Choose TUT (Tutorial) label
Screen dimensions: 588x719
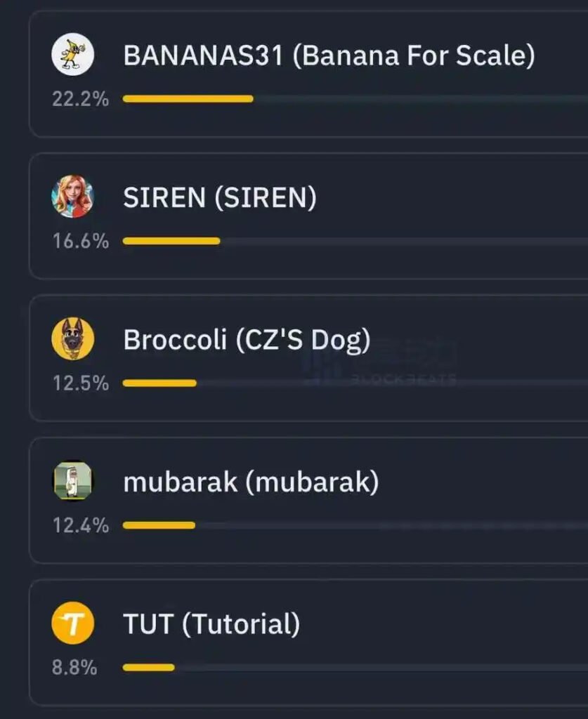[x=211, y=624]
